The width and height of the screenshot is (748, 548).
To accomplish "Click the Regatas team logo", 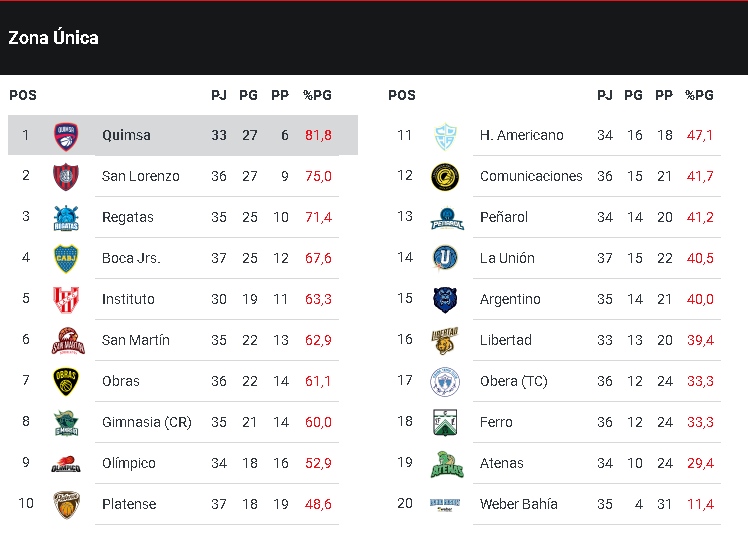I will pyautogui.click(x=66, y=217).
